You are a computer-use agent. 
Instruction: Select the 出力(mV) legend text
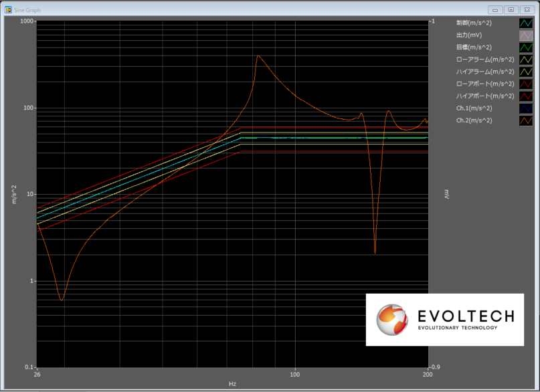click(x=470, y=35)
